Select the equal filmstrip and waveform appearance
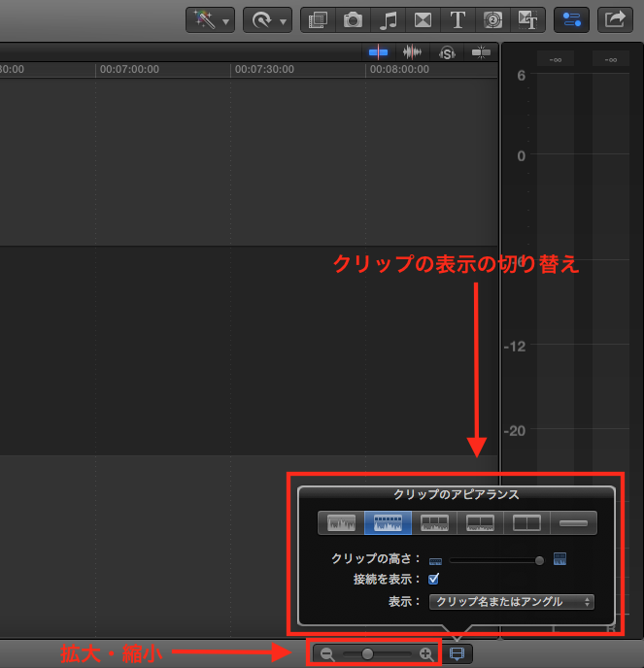The width and height of the screenshot is (644, 668). pyautogui.click(x=434, y=522)
